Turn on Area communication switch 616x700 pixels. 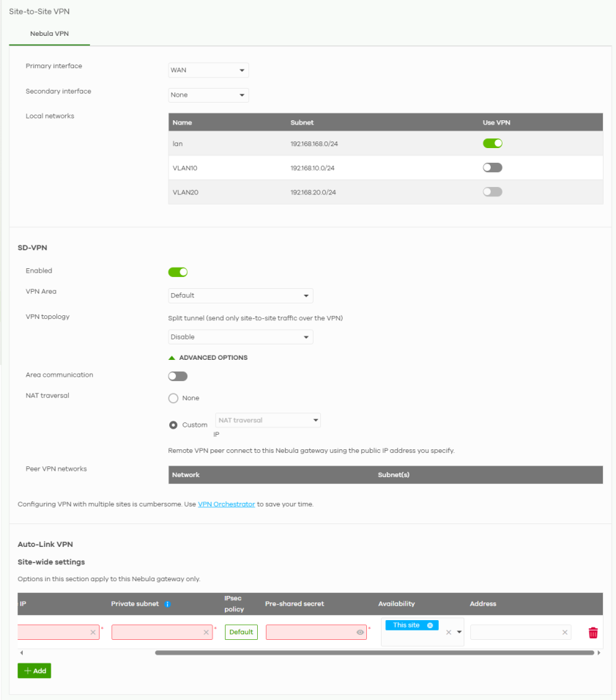(x=178, y=376)
